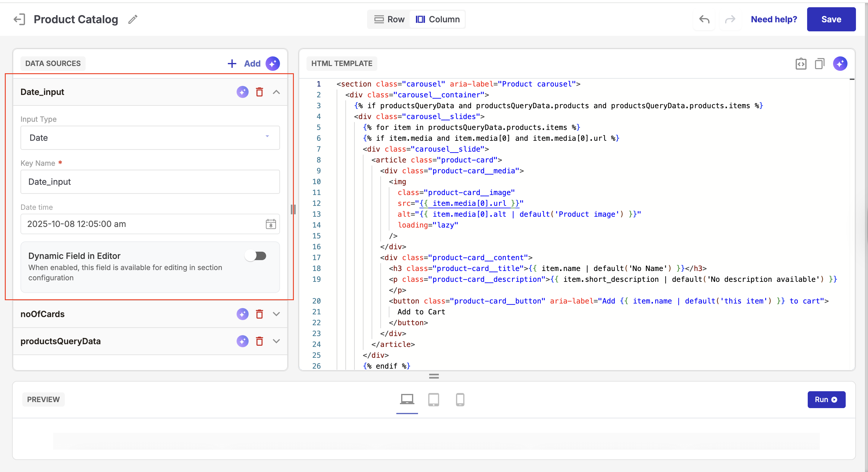868x472 pixels.
Task: Switch the preview to mobile view
Action: (460, 400)
